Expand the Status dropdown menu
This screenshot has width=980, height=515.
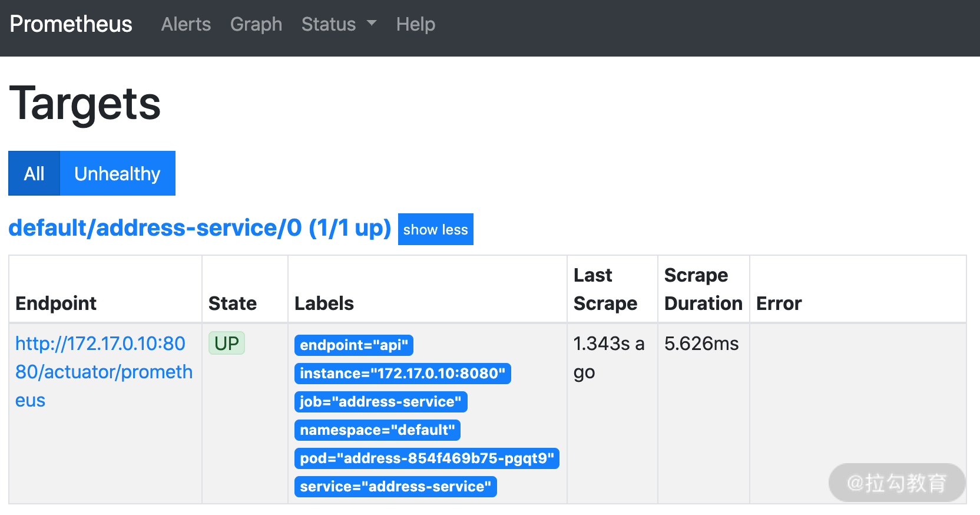click(339, 24)
